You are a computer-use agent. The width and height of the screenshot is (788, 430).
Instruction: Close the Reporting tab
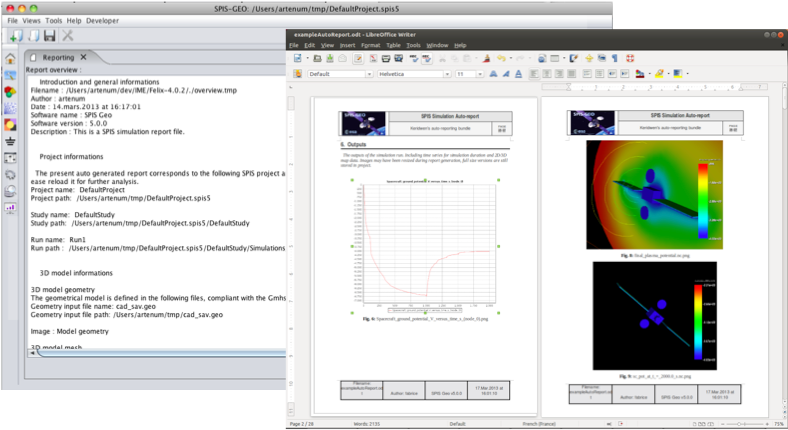[84, 57]
